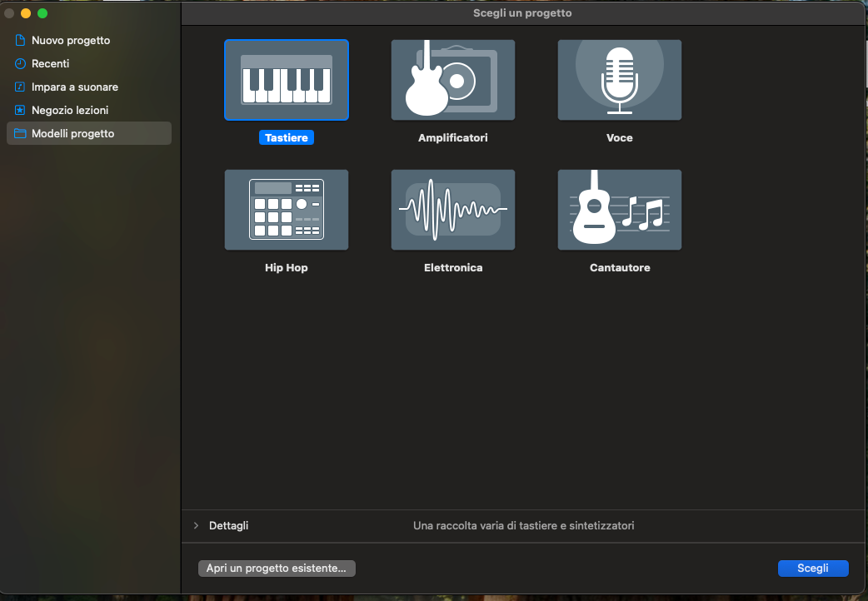Pick the Cantautore acoustic guitar icon
This screenshot has width=868, height=601.
620,210
